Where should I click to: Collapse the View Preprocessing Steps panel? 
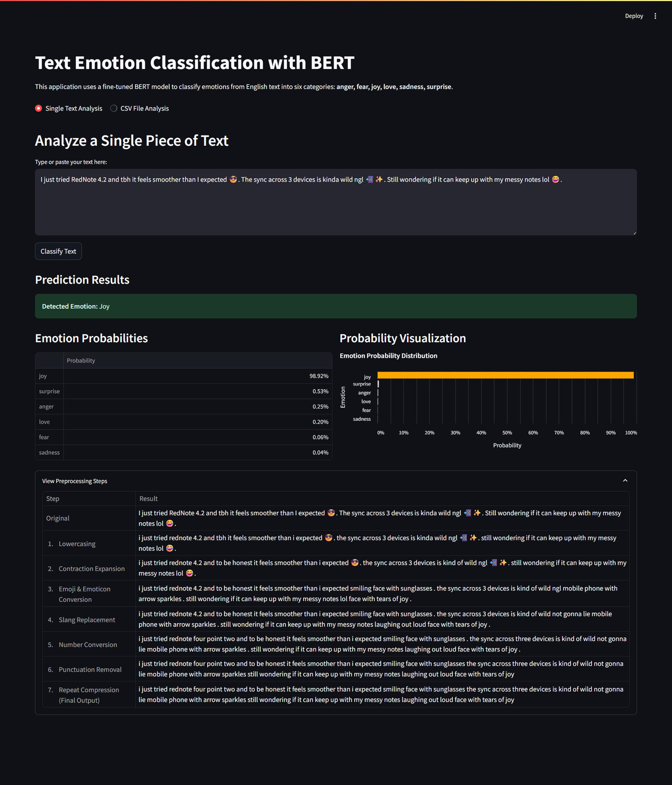[625, 480]
